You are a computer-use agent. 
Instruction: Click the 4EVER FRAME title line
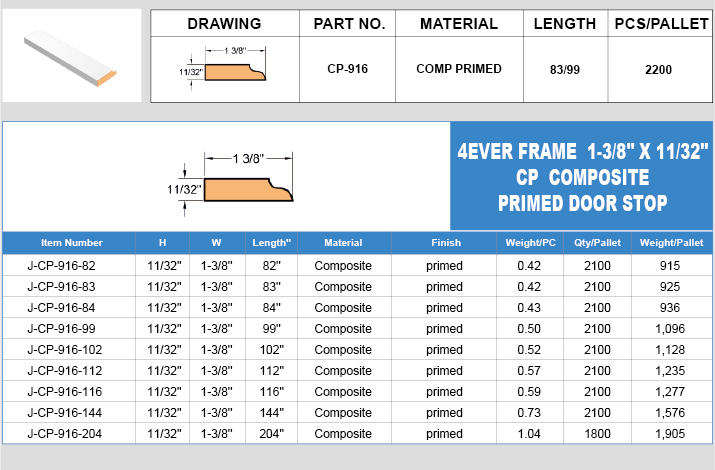[x=583, y=151]
